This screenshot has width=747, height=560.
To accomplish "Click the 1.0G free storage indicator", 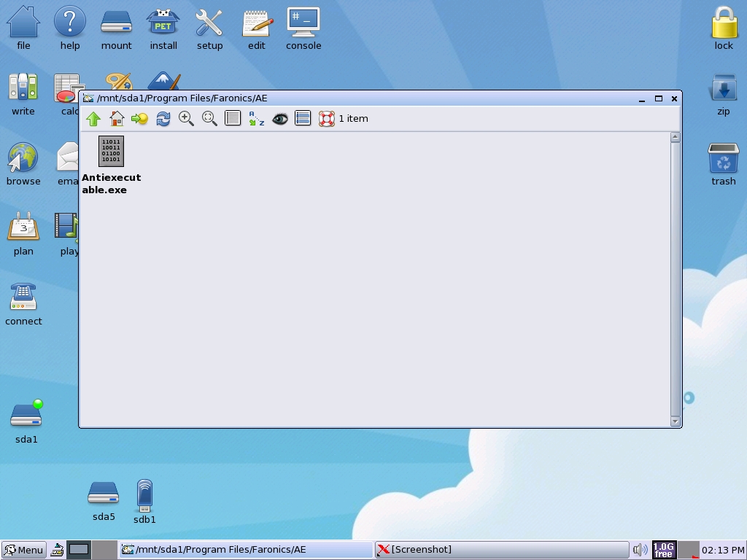I will point(664,550).
